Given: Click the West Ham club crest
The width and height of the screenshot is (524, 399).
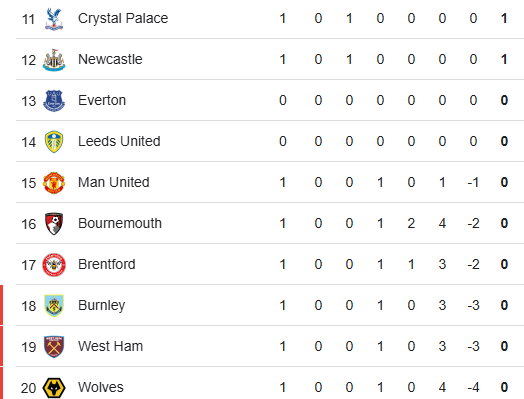Looking at the screenshot, I should [54, 347].
